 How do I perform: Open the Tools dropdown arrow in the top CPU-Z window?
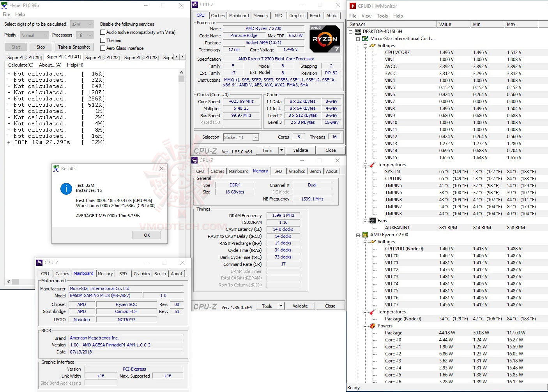[x=281, y=150]
